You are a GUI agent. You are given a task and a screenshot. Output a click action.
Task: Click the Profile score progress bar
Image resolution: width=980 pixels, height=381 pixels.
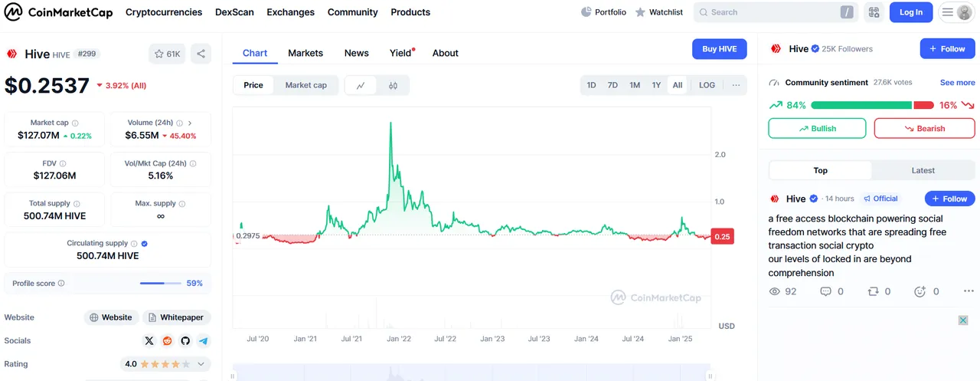pos(160,283)
